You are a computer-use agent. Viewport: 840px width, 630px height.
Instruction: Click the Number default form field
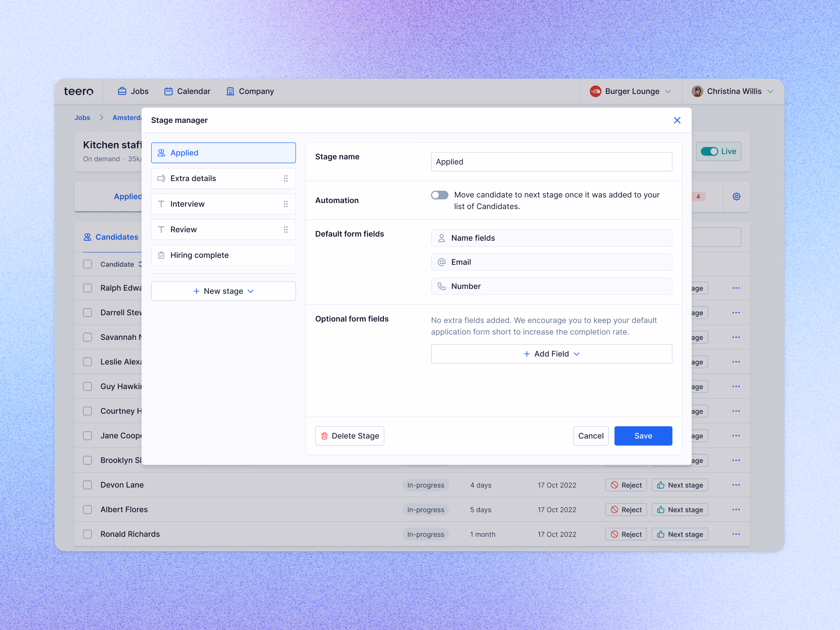552,286
